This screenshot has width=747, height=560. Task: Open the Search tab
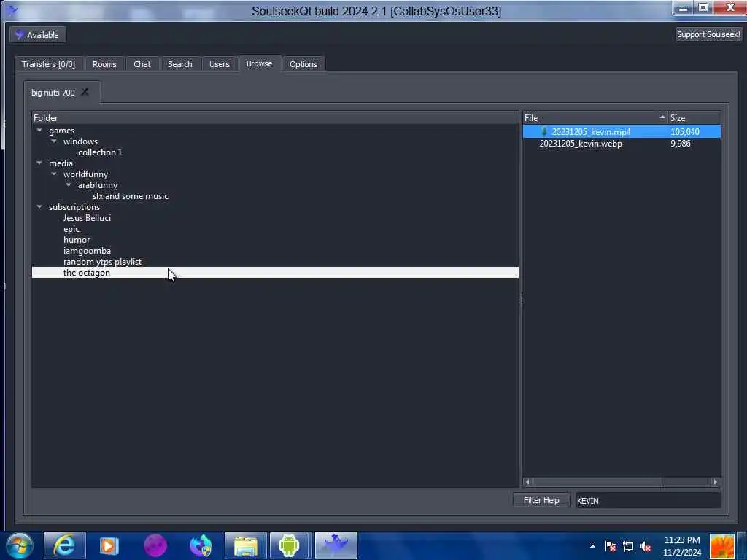179,64
